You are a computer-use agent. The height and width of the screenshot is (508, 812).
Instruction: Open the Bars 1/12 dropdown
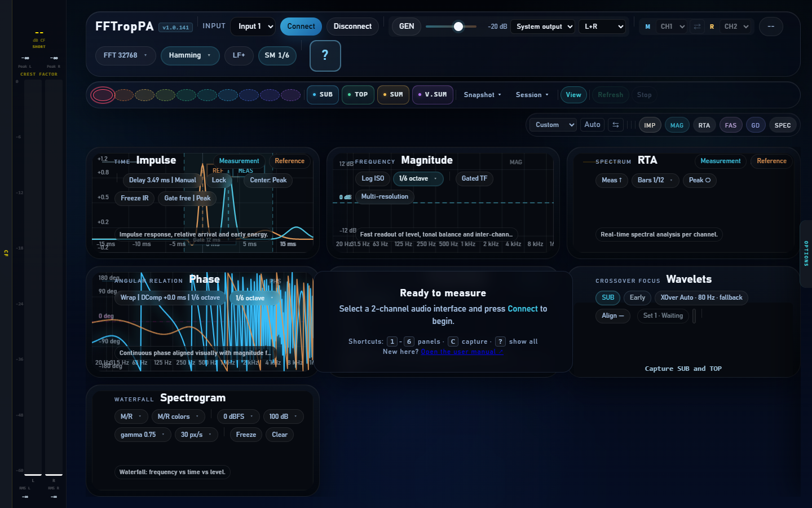(x=655, y=180)
